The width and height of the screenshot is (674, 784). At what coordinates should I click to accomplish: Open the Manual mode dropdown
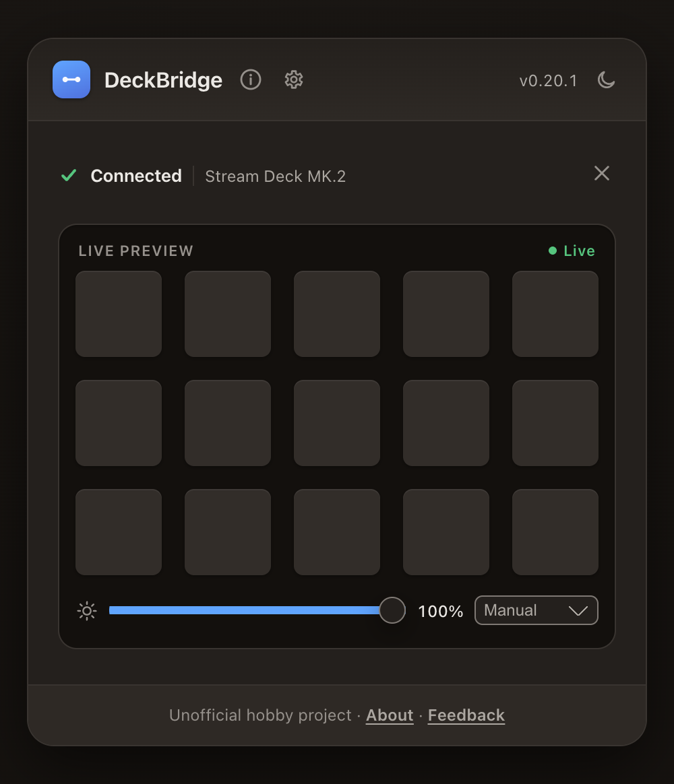[x=536, y=610]
